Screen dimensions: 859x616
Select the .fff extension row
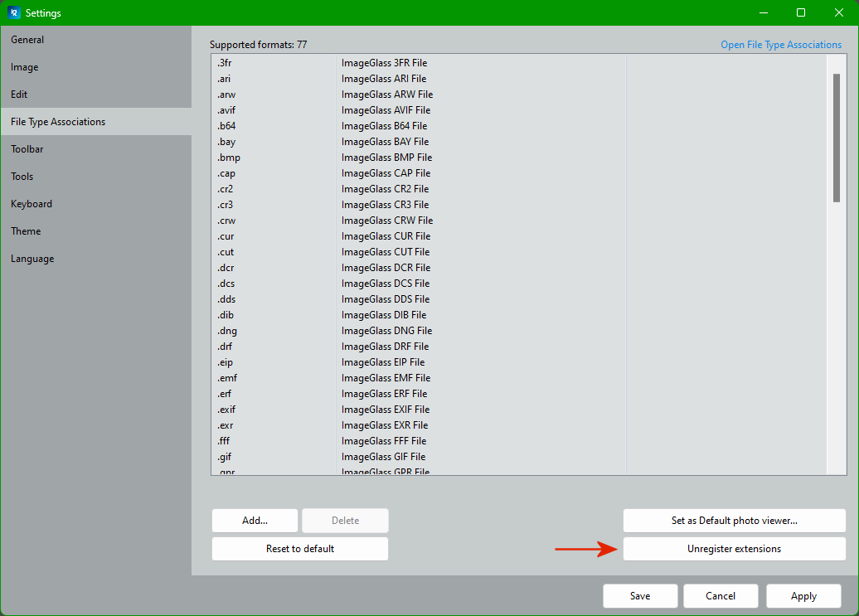click(x=518, y=441)
